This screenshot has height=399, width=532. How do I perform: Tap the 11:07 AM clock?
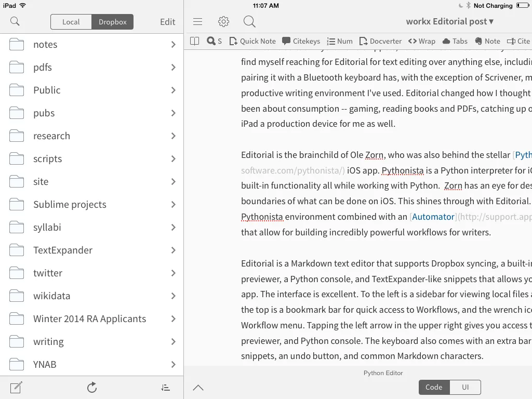pos(266,5)
